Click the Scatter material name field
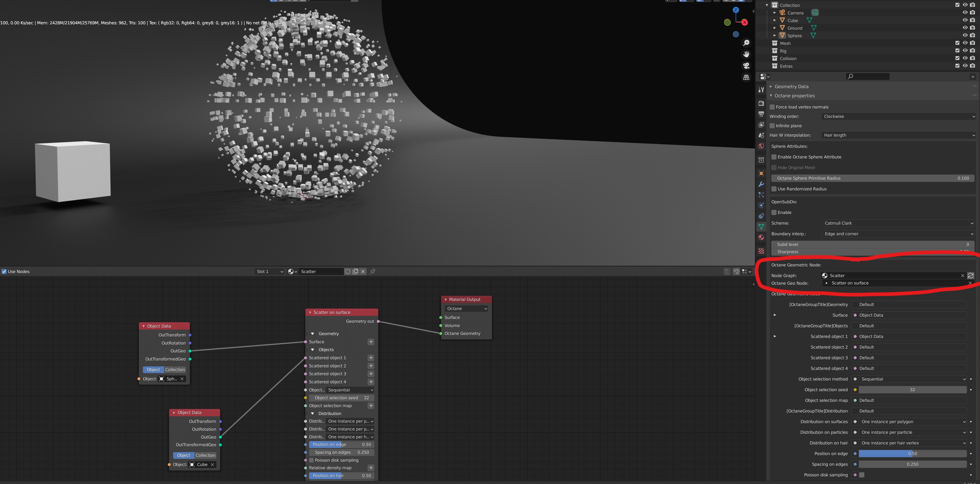Screen dimensions: 980x484 click(x=320, y=272)
